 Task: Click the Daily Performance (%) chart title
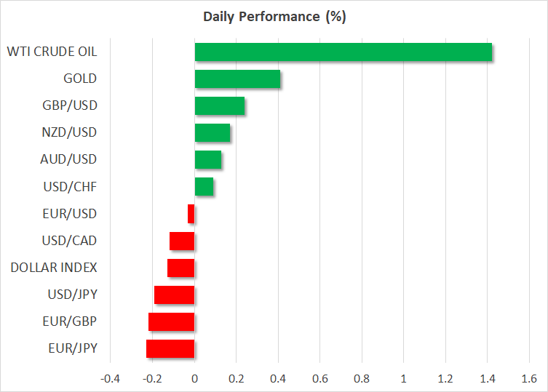coord(274,17)
